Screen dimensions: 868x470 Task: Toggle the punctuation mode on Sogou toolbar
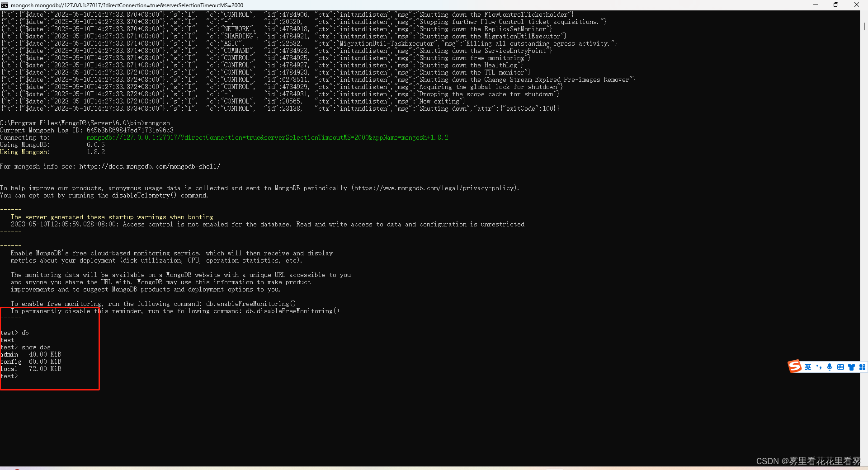click(819, 367)
